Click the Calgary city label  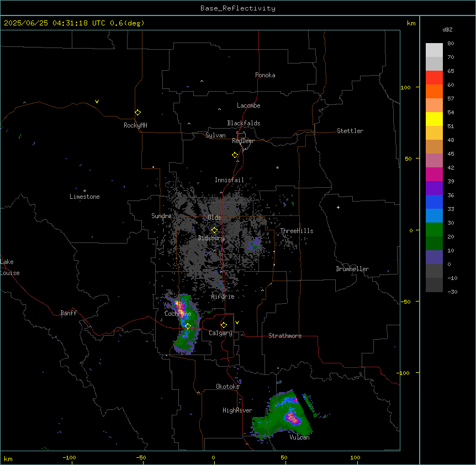[221, 333]
